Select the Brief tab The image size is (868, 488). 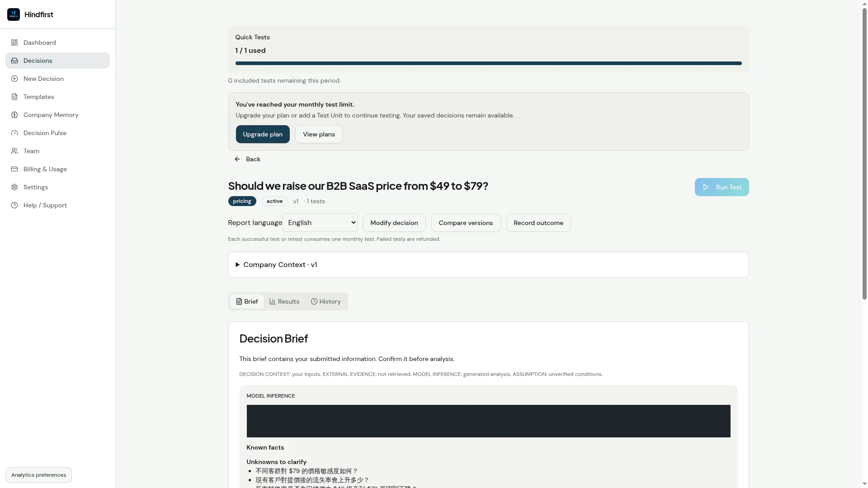pos(247,301)
